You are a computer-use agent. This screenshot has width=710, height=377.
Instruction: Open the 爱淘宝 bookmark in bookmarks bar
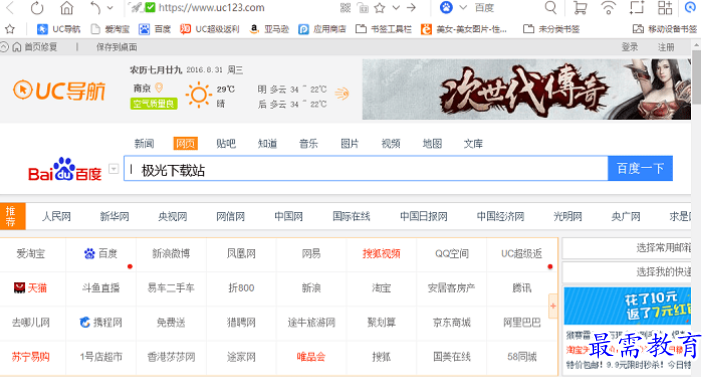tap(110, 29)
